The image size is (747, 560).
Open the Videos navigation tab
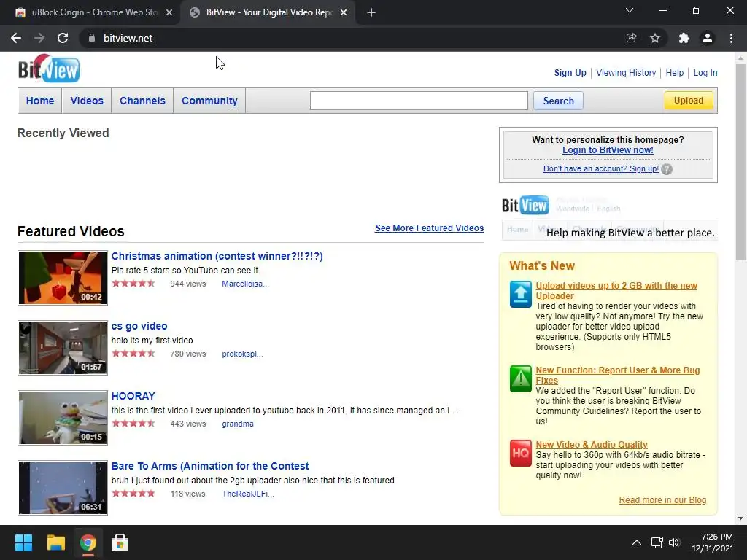point(87,101)
